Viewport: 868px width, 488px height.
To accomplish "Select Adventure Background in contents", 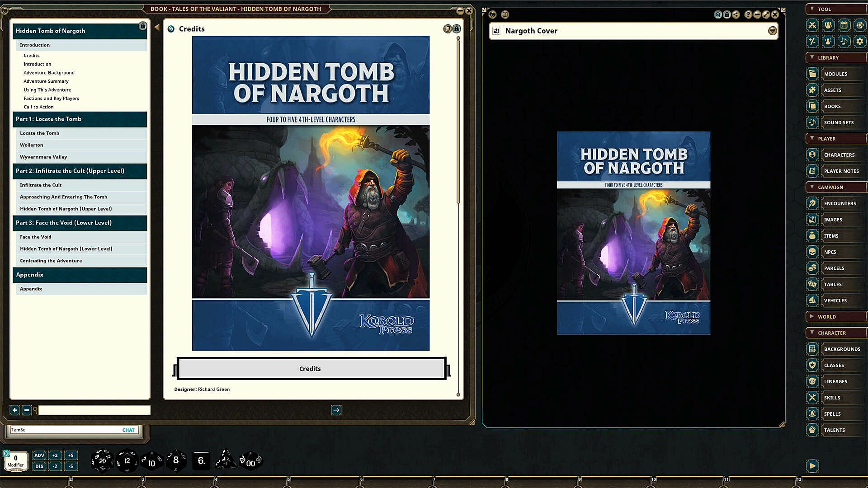I will pyautogui.click(x=49, y=73).
